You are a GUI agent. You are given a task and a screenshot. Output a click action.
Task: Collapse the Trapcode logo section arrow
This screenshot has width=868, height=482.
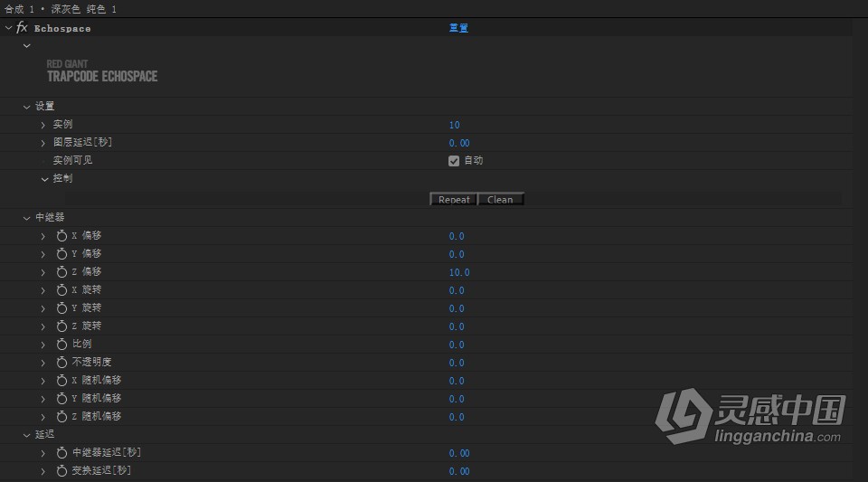click(x=26, y=46)
